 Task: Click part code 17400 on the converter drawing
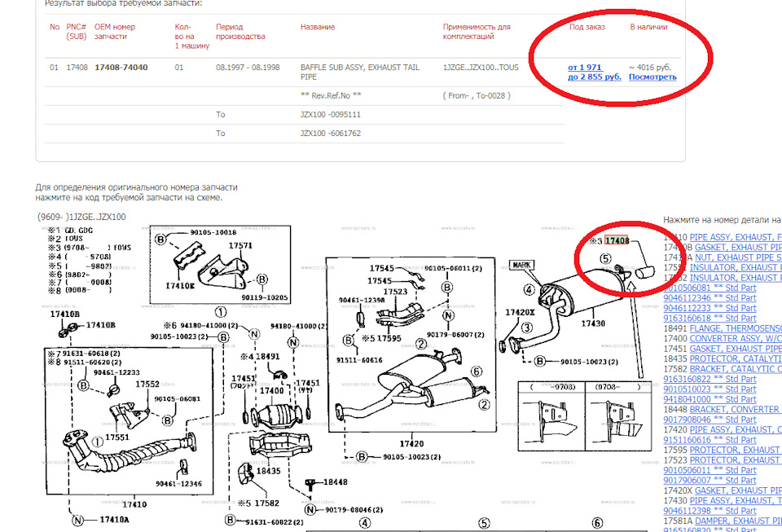[x=271, y=391]
